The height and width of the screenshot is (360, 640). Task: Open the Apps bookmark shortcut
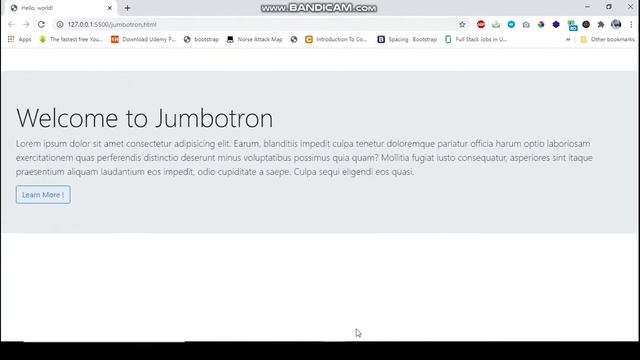pos(20,39)
